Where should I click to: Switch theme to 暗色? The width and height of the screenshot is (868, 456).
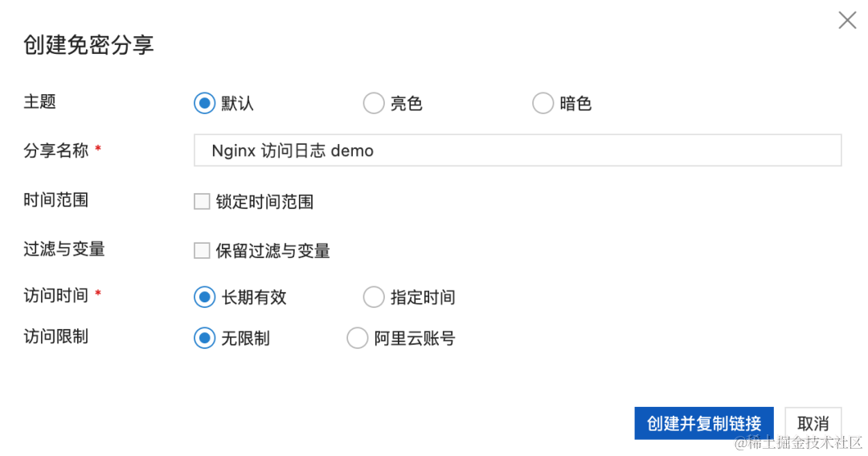pos(543,104)
